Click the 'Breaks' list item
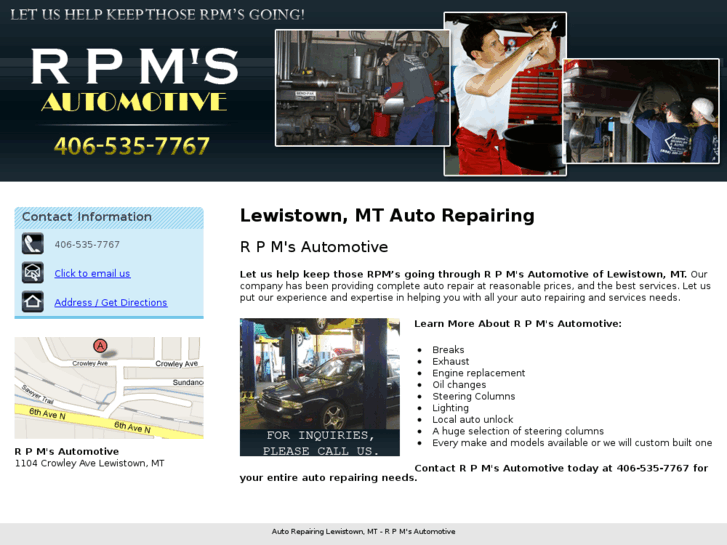 click(x=448, y=350)
